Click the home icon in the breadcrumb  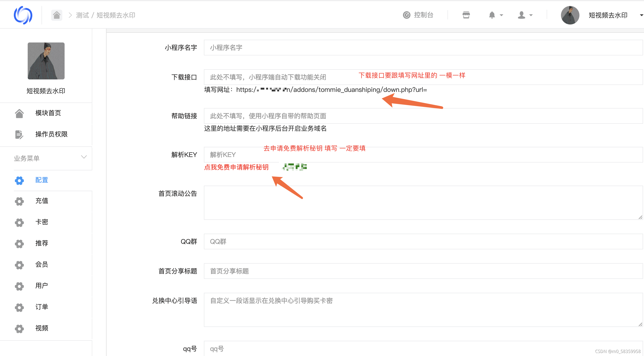click(x=57, y=15)
